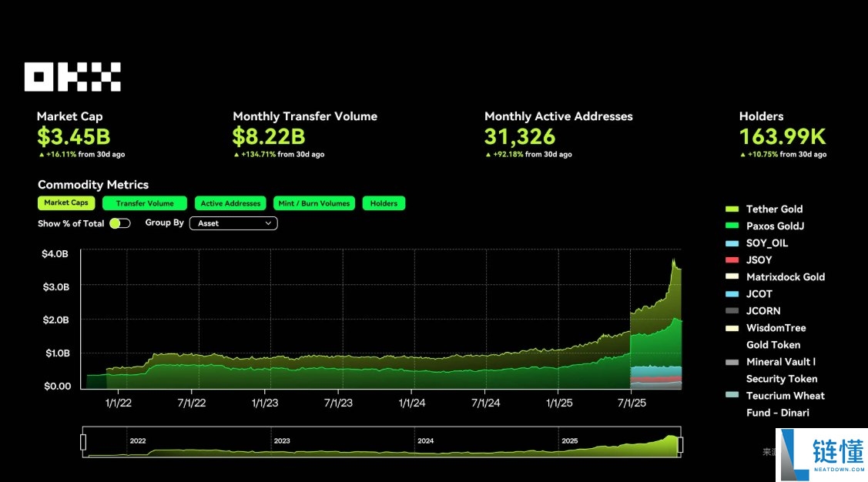Click the Mineral Vault legend icon
The height and width of the screenshot is (482, 868).
tap(732, 362)
